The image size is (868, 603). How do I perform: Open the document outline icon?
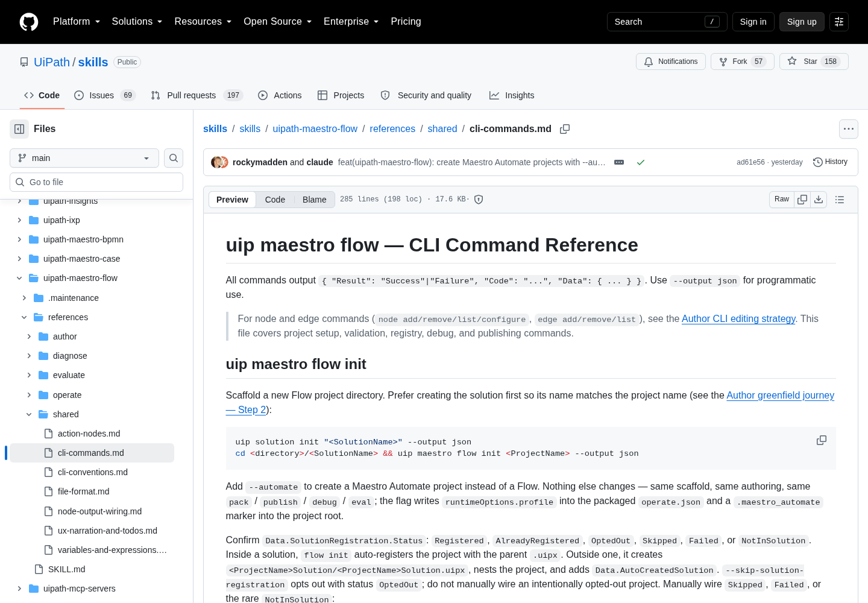(840, 200)
